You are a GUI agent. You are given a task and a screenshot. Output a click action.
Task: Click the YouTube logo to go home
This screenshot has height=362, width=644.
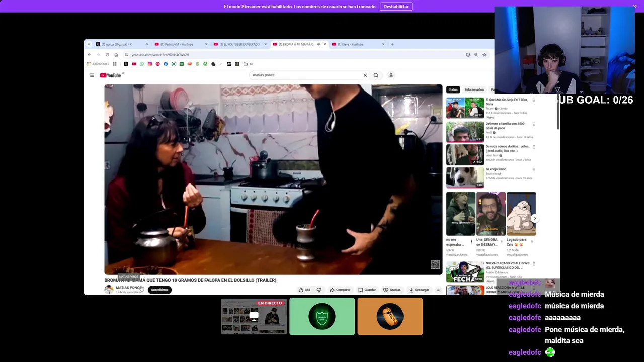(111, 75)
